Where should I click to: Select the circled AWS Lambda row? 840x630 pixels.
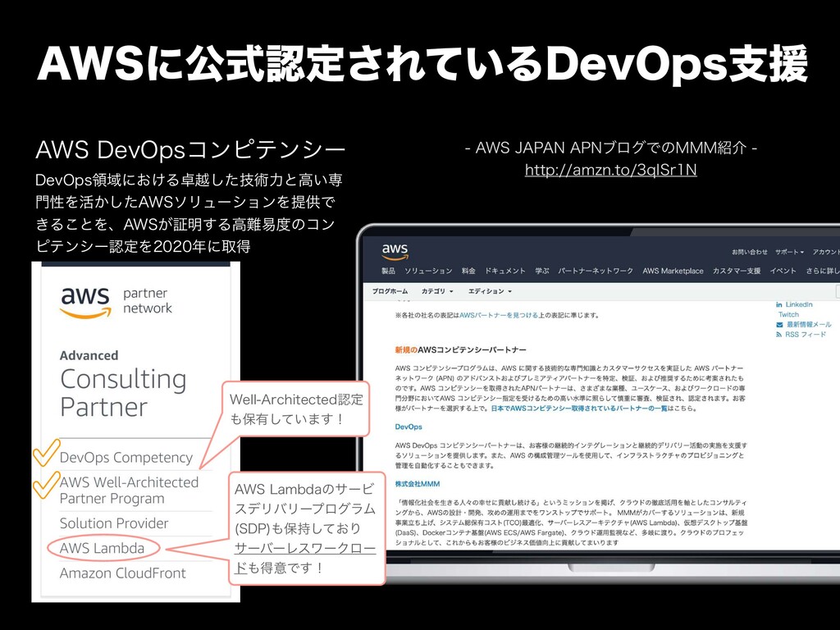(103, 548)
